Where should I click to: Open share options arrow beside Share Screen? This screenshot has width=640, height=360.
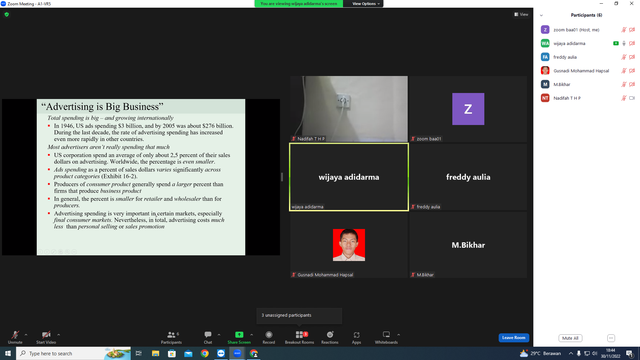pyautogui.click(x=251, y=335)
